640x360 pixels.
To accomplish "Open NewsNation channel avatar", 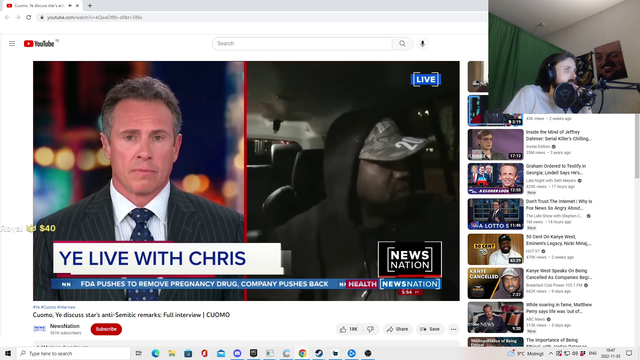I will [x=40, y=329].
